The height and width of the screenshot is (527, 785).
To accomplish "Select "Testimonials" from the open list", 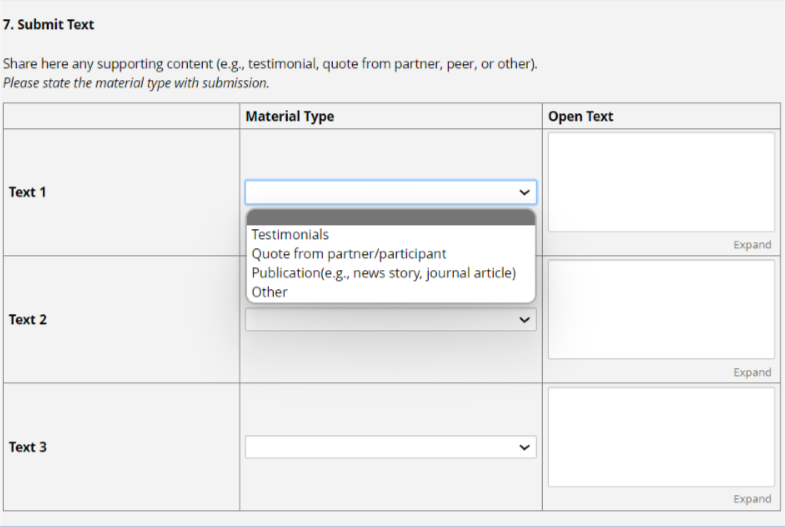I will point(290,235).
